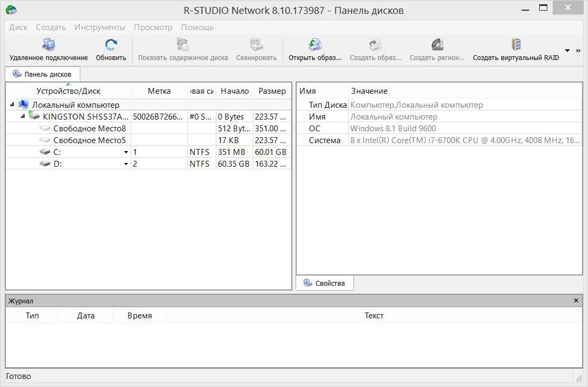This screenshot has width=588, height=387.
Task: Open the Помощь menu
Action: 197,27
